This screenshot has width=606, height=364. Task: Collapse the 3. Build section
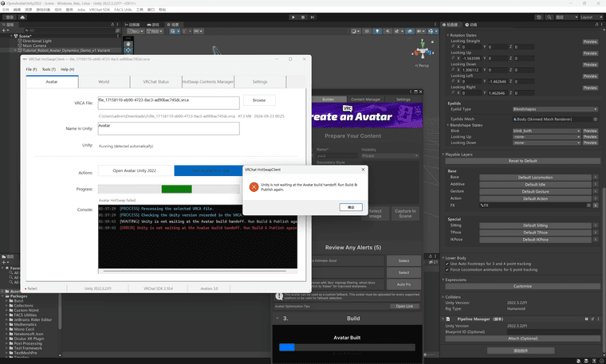point(277,319)
